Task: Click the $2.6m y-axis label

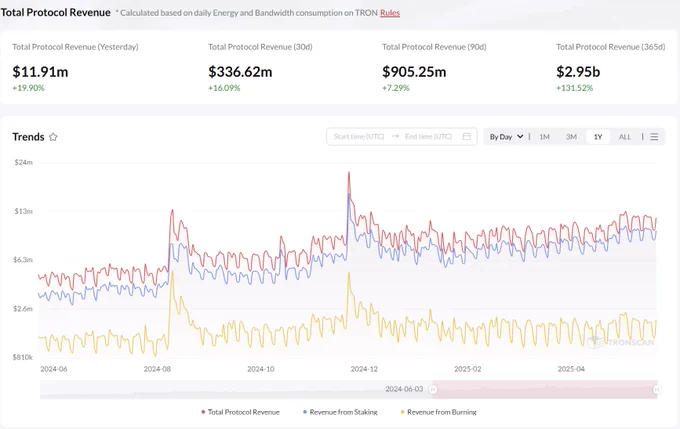Action: pos(23,309)
